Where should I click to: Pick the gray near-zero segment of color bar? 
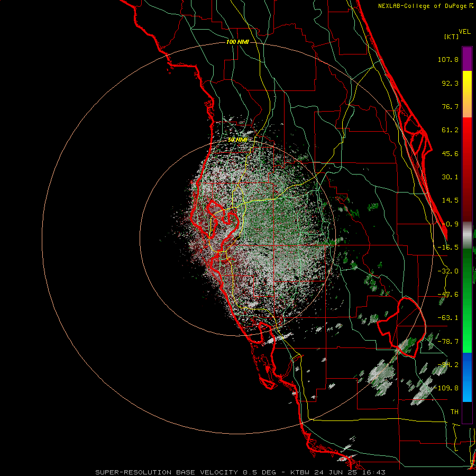467,235
